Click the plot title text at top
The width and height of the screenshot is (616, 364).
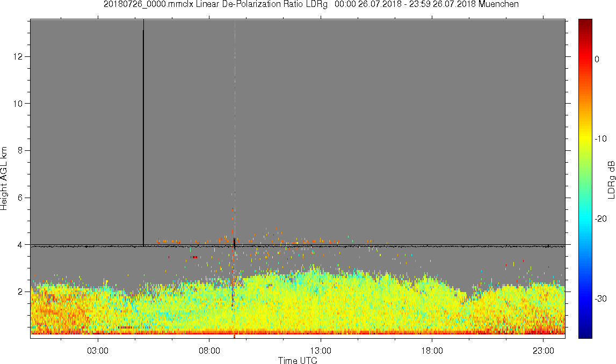pyautogui.click(x=311, y=4)
